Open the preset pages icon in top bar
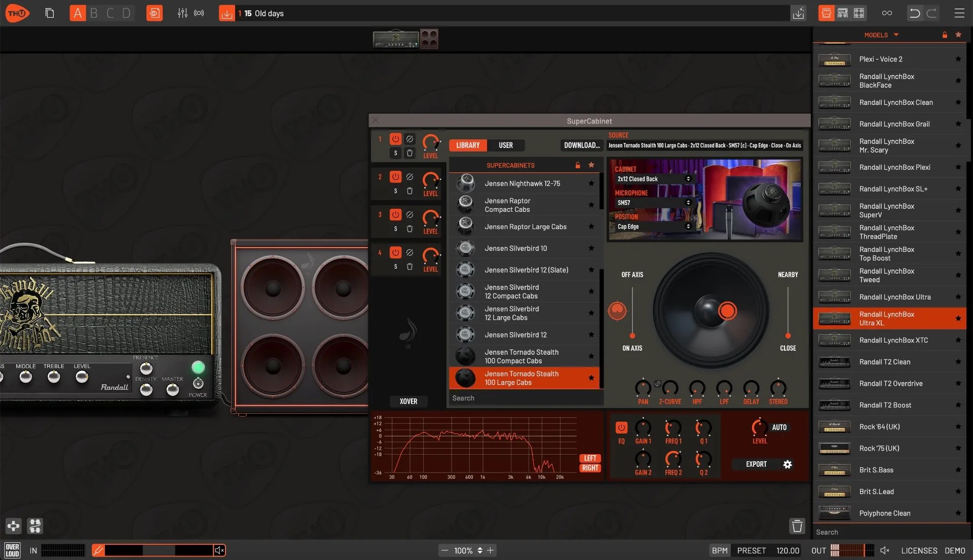Viewport: 973px width, 560px height. [50, 13]
